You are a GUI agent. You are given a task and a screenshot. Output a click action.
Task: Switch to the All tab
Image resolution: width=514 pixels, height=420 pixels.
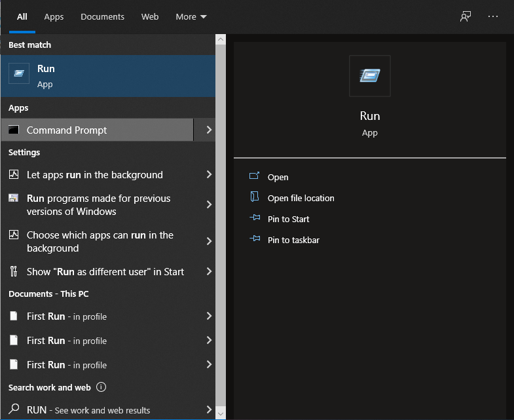[22, 17]
